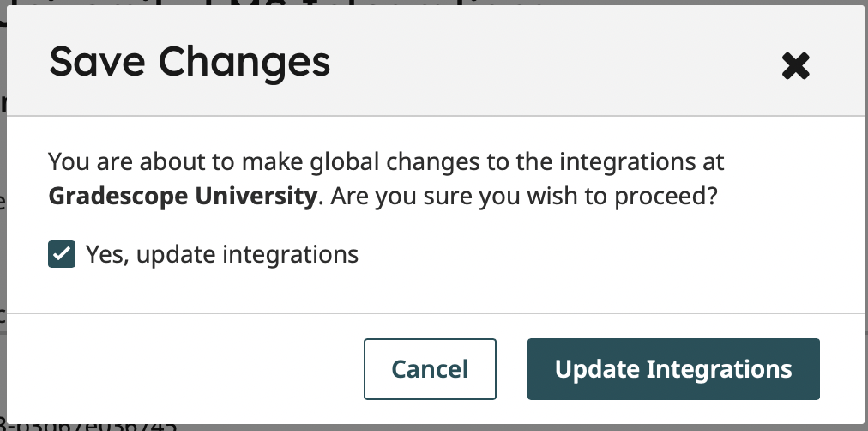Click "Are you sure you wish to proceed?" text
This screenshot has width=868, height=431.
(524, 196)
